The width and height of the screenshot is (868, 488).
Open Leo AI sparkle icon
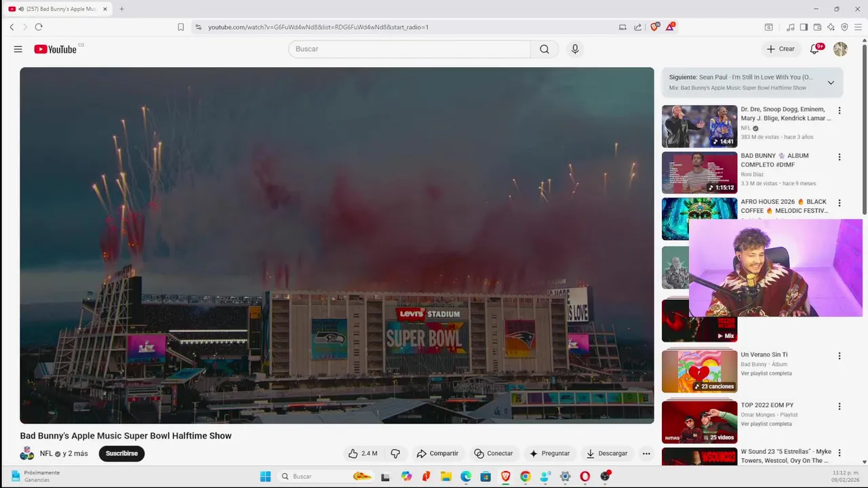tap(831, 27)
